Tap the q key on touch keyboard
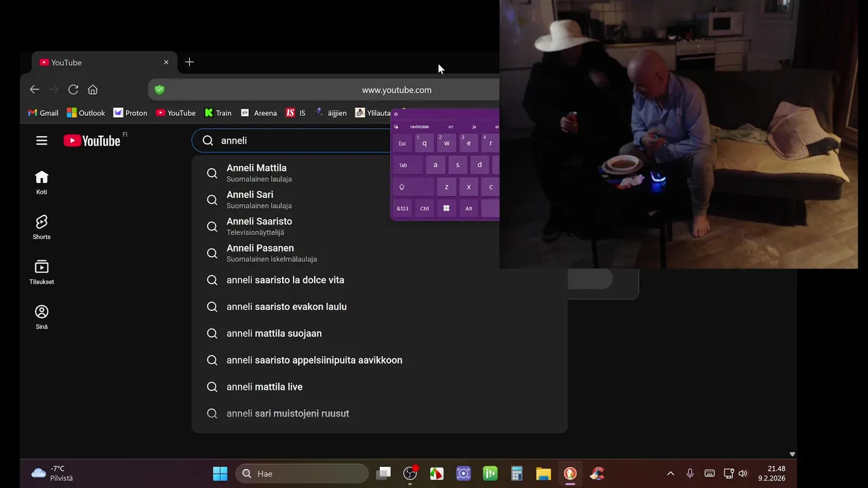Viewport: 868px width, 488px height. (x=425, y=143)
